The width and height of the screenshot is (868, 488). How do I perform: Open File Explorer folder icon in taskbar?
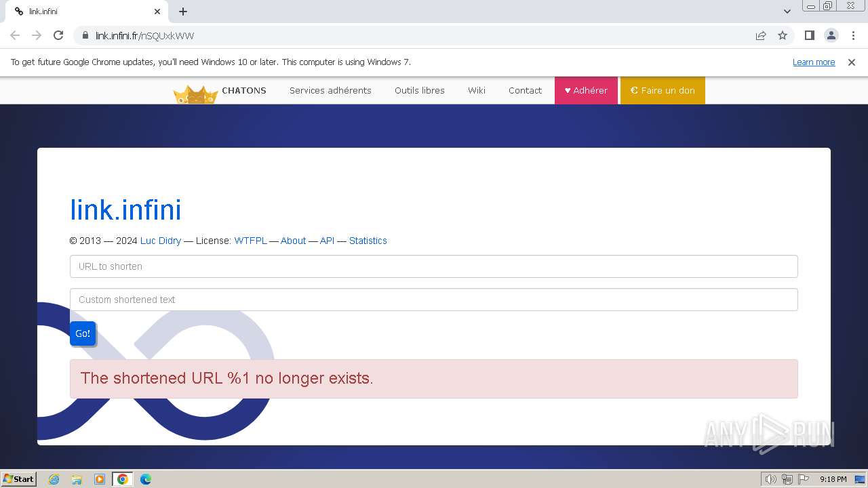[77, 479]
